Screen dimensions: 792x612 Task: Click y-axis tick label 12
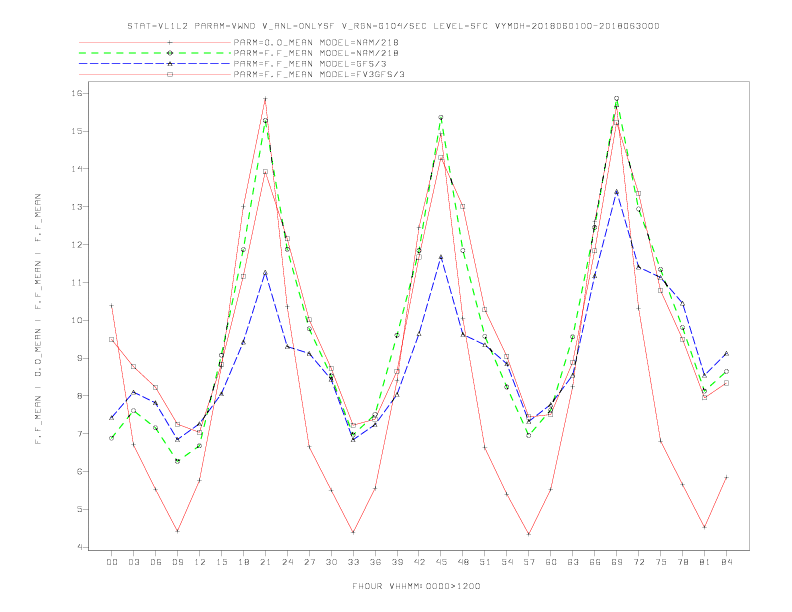click(79, 245)
